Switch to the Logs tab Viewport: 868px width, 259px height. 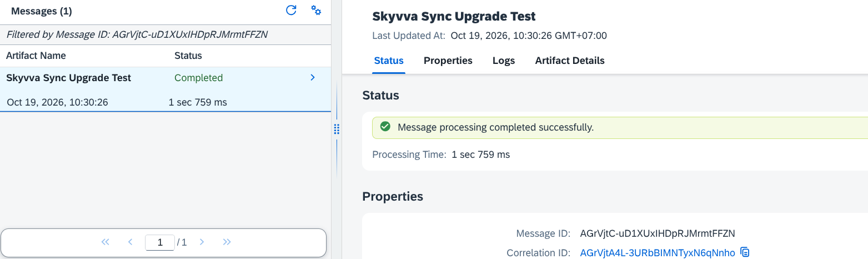coord(504,61)
